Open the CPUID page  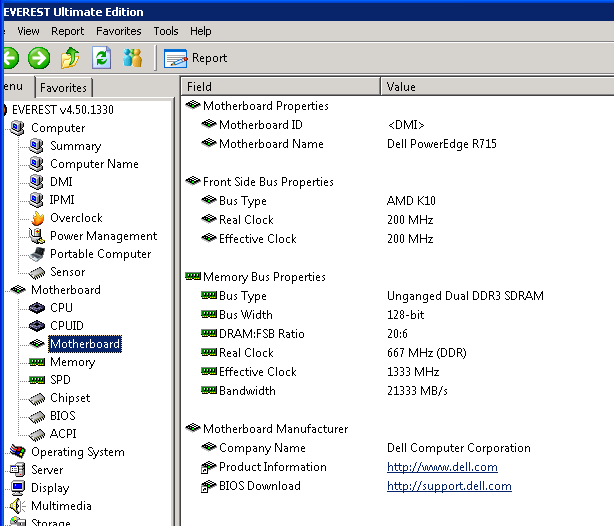coord(67,326)
